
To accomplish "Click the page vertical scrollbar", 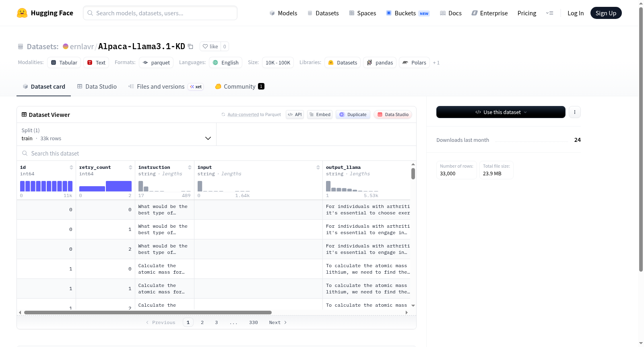I will tap(641, 139).
